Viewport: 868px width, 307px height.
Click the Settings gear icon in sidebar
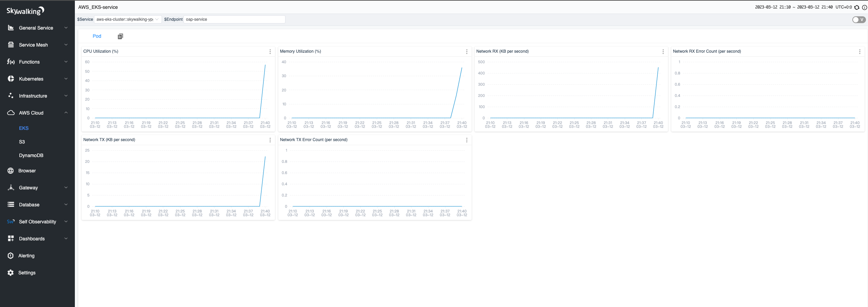pyautogui.click(x=11, y=273)
